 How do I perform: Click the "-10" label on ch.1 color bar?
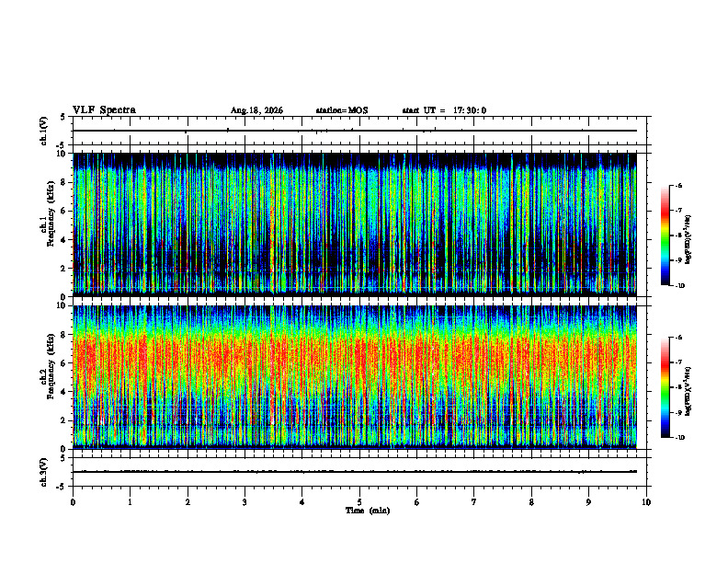tap(680, 286)
